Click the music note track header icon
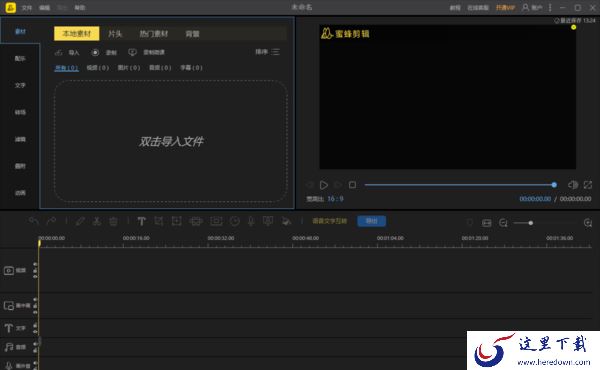 pyautogui.click(x=9, y=347)
